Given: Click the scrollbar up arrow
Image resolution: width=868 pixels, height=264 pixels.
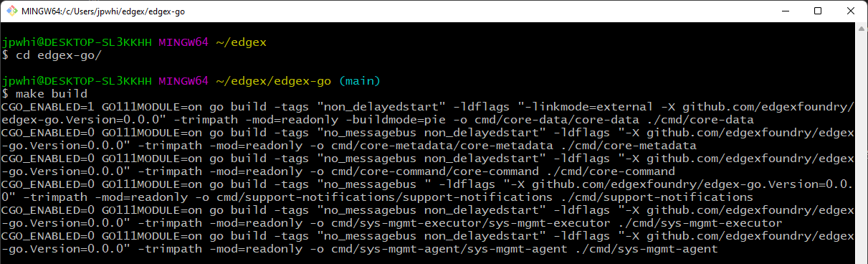Looking at the screenshot, I should (x=861, y=29).
